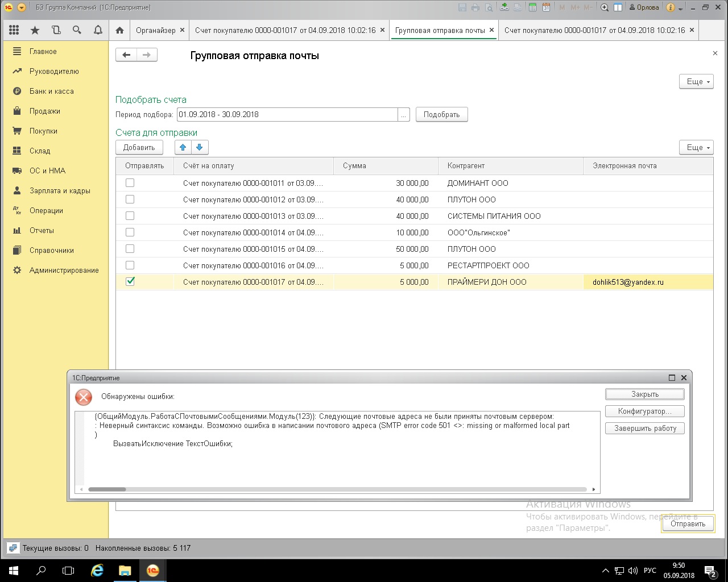728x582 pixels.
Task: Move row down with blue down arrow
Action: click(199, 147)
